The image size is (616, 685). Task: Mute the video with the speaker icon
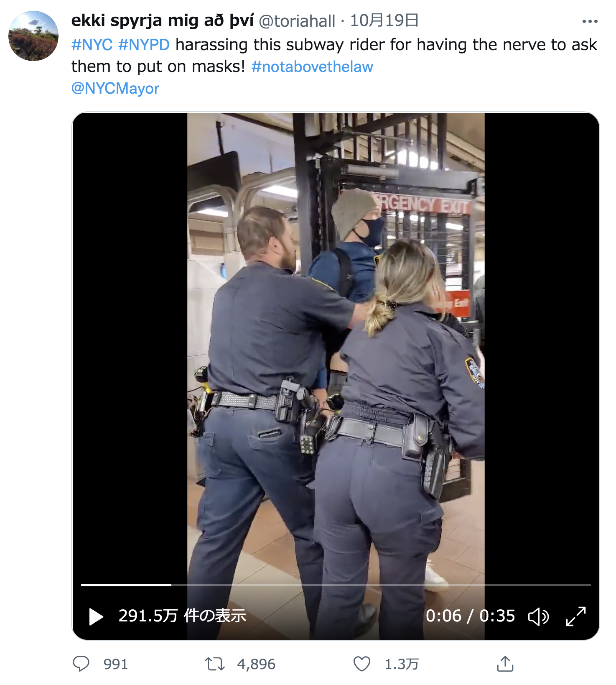[x=538, y=616]
